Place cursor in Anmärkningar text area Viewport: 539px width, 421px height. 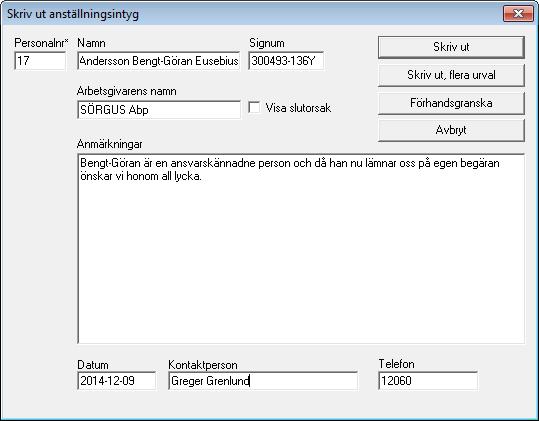(x=301, y=248)
